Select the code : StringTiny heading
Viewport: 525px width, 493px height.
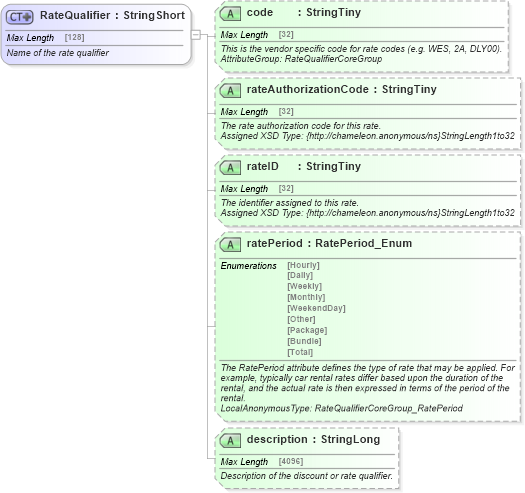[x=304, y=13]
